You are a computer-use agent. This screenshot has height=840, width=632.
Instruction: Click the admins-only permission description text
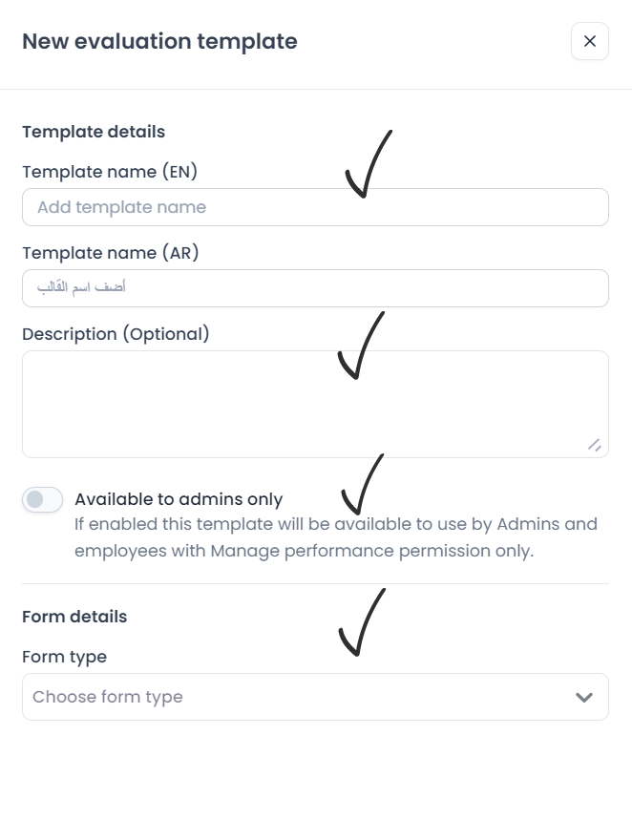(336, 536)
